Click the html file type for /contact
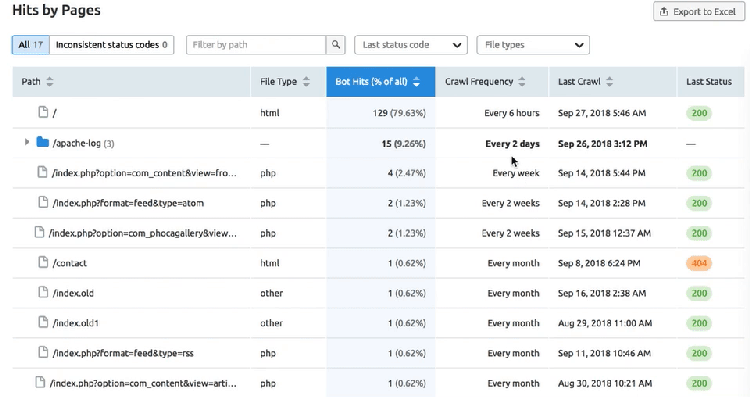 [x=270, y=263]
